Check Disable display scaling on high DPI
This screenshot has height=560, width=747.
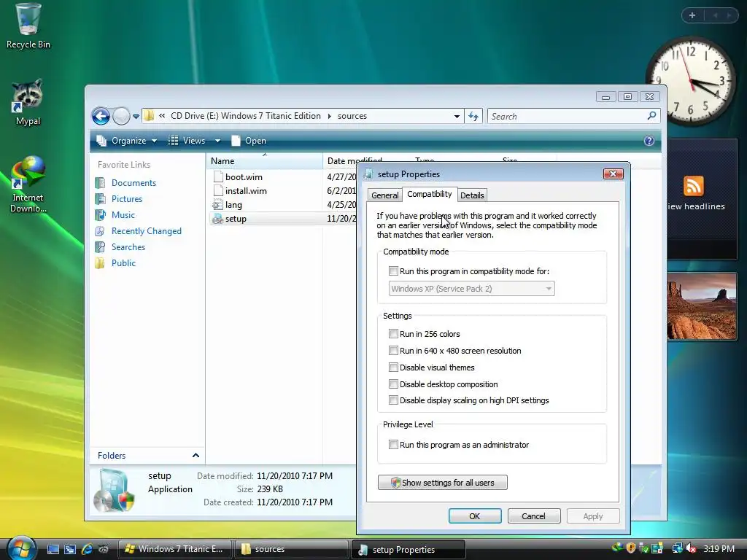[393, 400]
